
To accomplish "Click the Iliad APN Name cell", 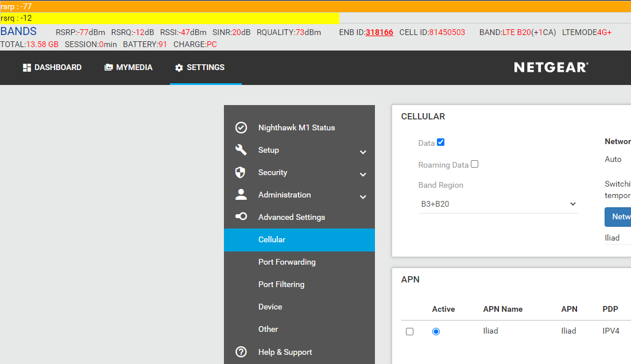I will tap(490, 331).
